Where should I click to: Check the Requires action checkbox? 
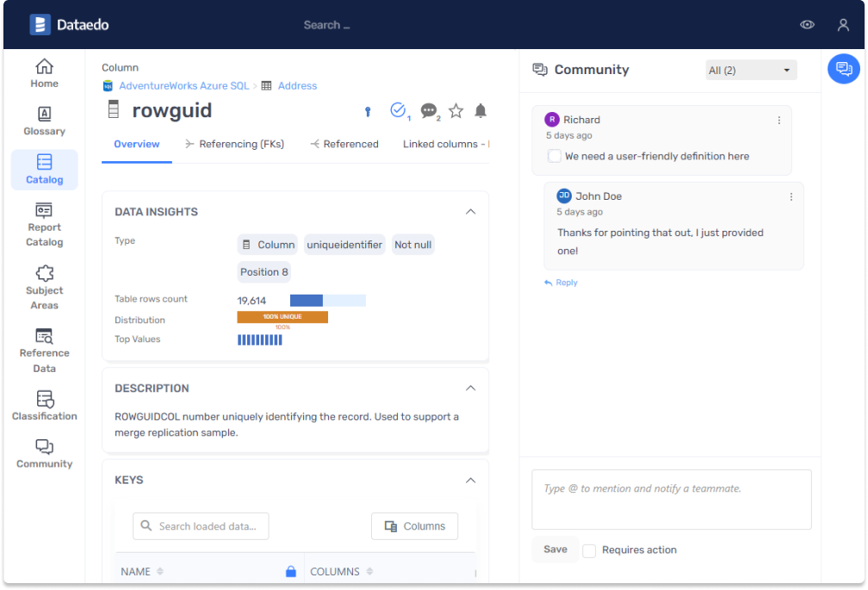click(589, 550)
